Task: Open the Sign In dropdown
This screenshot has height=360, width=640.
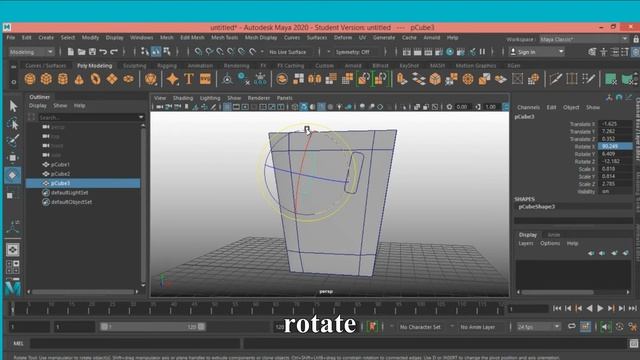Action: point(537,52)
